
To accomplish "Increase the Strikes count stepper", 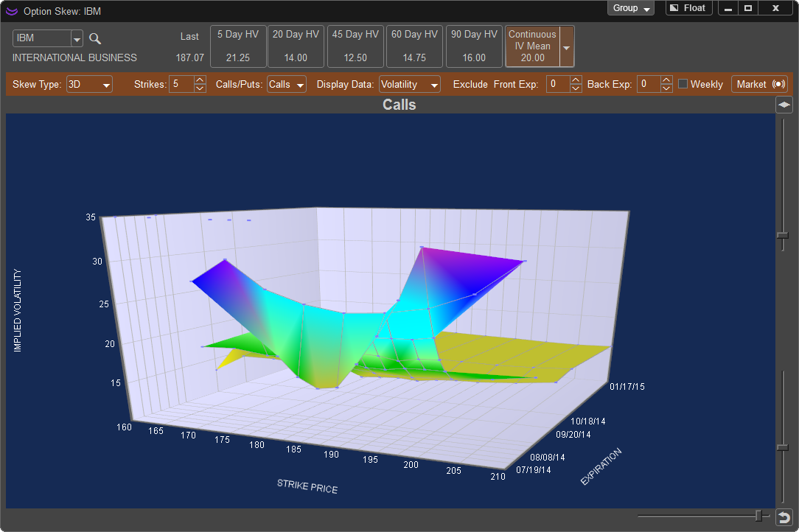I will [x=200, y=80].
